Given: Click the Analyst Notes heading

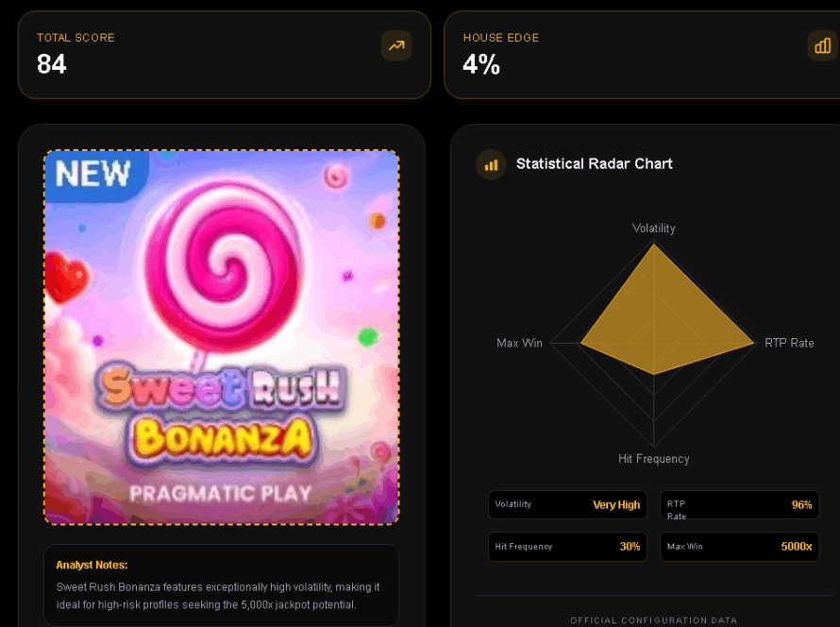Looking at the screenshot, I should click(x=92, y=565).
